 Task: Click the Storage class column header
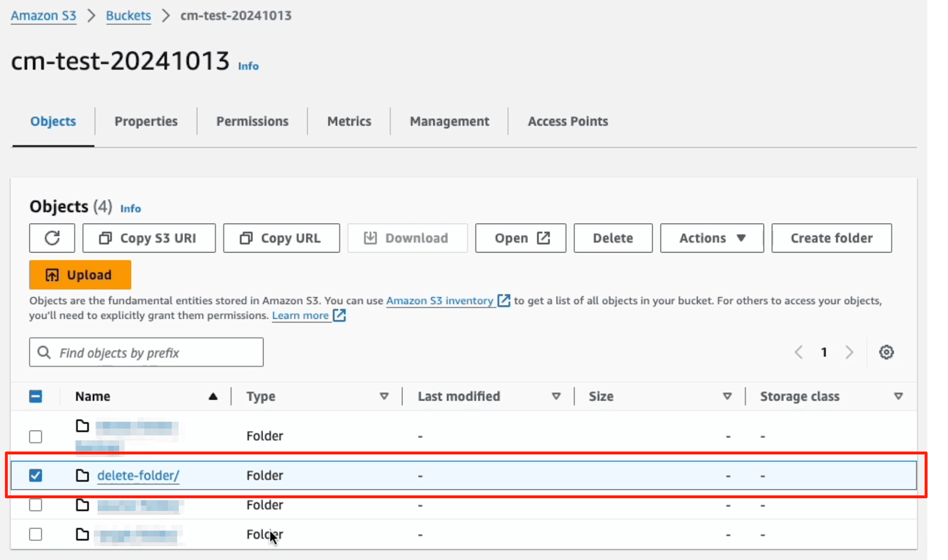(800, 396)
